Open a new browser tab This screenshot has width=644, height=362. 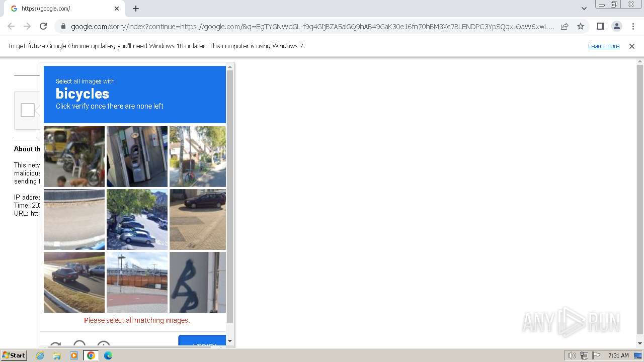[x=136, y=9]
